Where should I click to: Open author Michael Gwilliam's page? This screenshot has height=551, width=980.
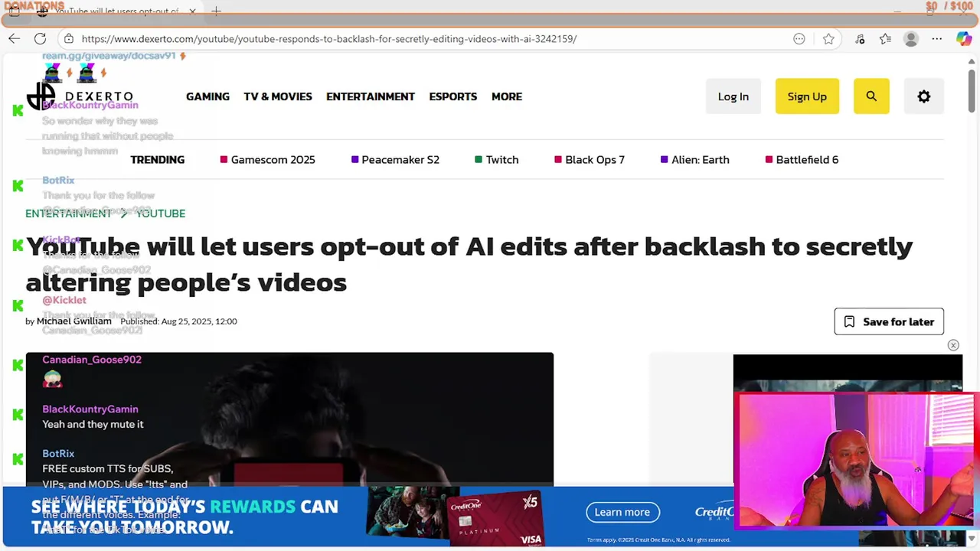[73, 321]
